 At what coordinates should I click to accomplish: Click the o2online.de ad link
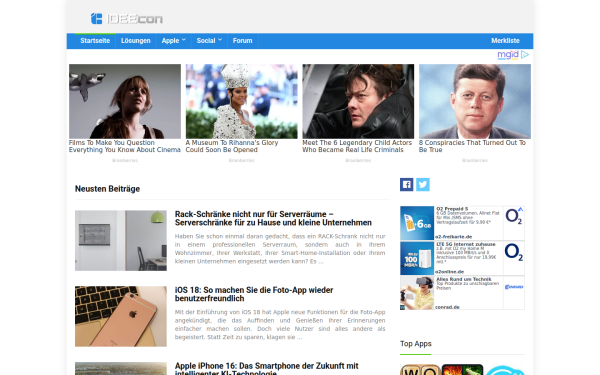point(449,272)
